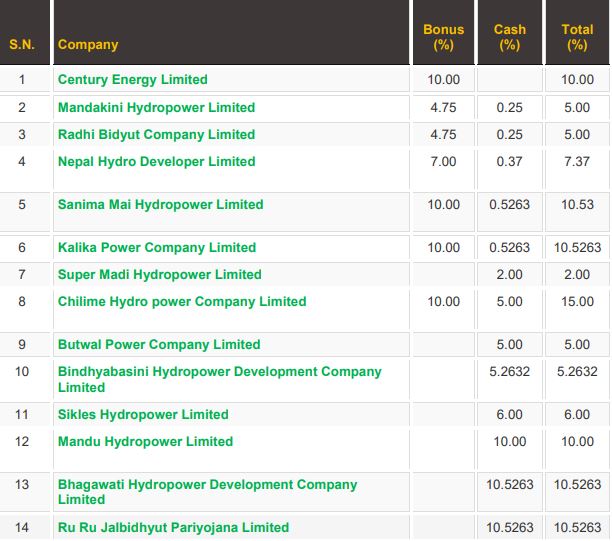Image resolution: width=612 pixels, height=541 pixels.
Task: Select Mandu Hydropower Limited link
Action: [x=145, y=441]
